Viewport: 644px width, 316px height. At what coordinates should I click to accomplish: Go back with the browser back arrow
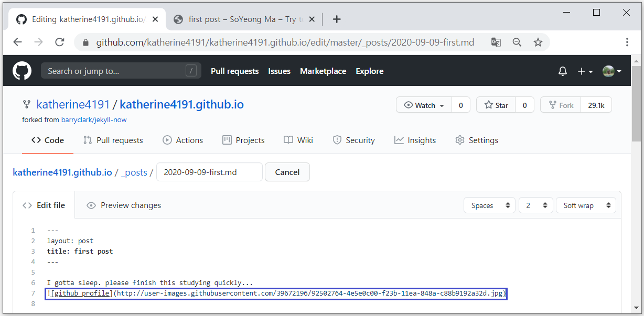point(18,42)
